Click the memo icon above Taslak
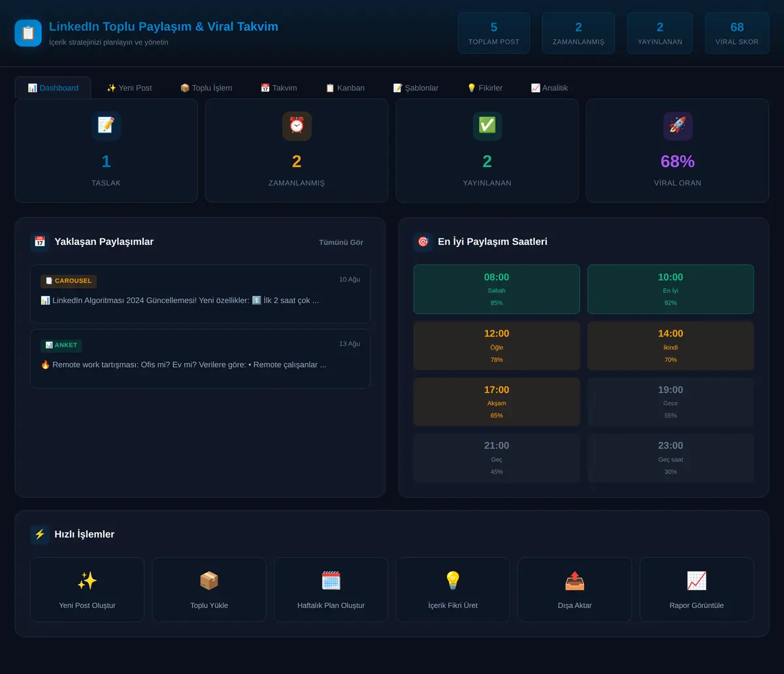 [106, 125]
